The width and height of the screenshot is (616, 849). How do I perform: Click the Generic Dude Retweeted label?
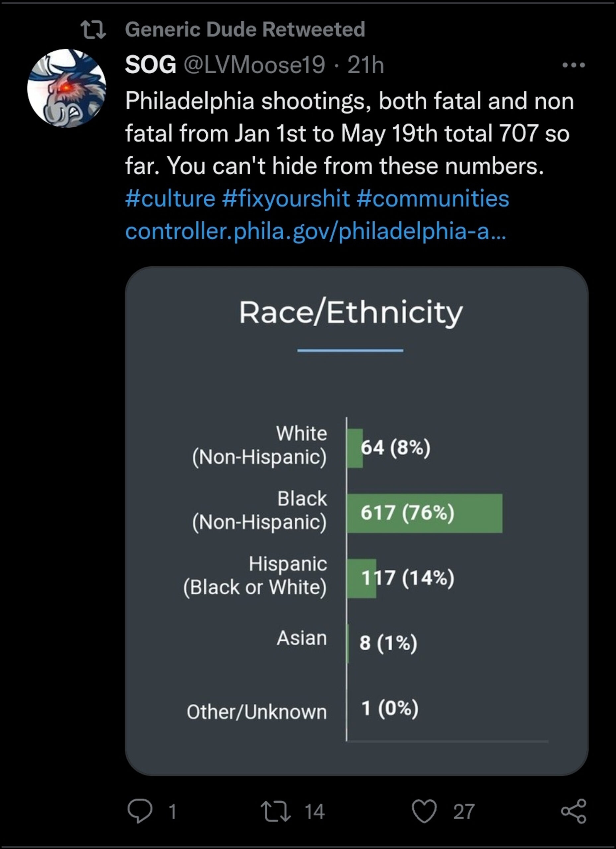pyautogui.click(x=245, y=30)
